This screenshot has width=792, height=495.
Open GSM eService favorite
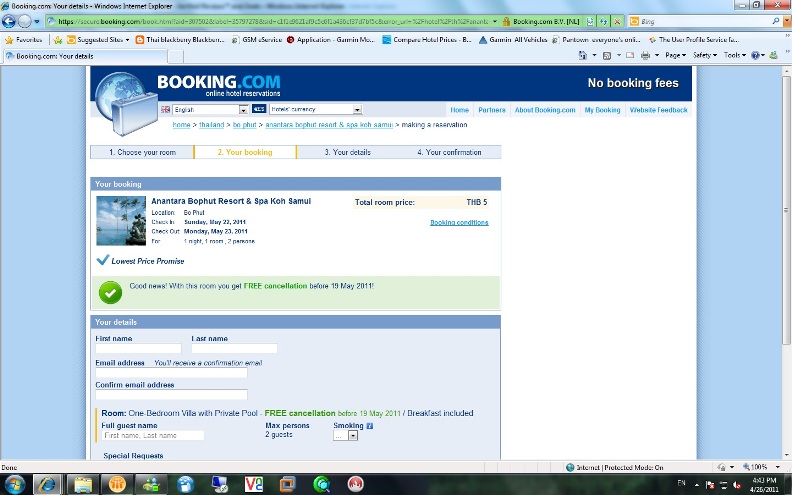tap(256, 39)
